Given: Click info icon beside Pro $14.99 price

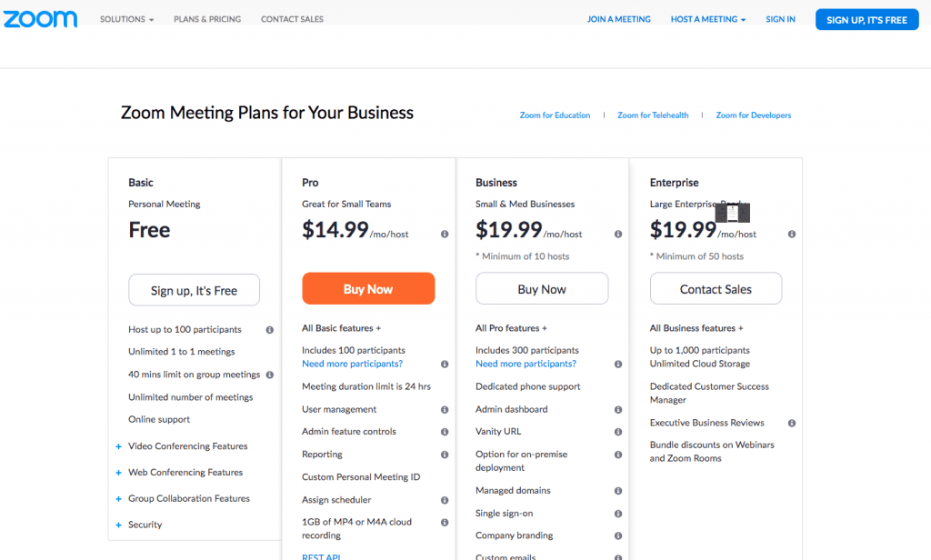Looking at the screenshot, I should [x=445, y=234].
